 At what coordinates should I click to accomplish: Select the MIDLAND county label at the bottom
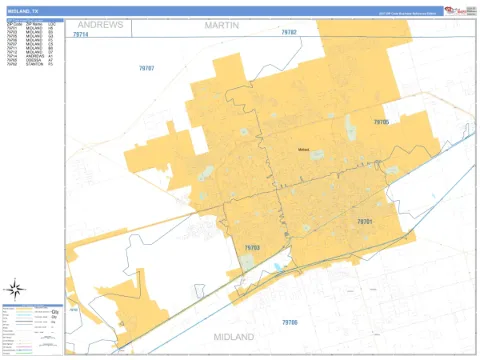pyautogui.click(x=234, y=337)
